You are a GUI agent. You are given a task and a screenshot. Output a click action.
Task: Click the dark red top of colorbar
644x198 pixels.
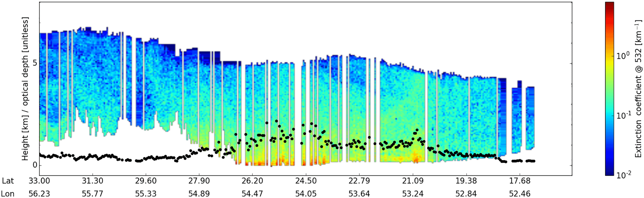609,4
